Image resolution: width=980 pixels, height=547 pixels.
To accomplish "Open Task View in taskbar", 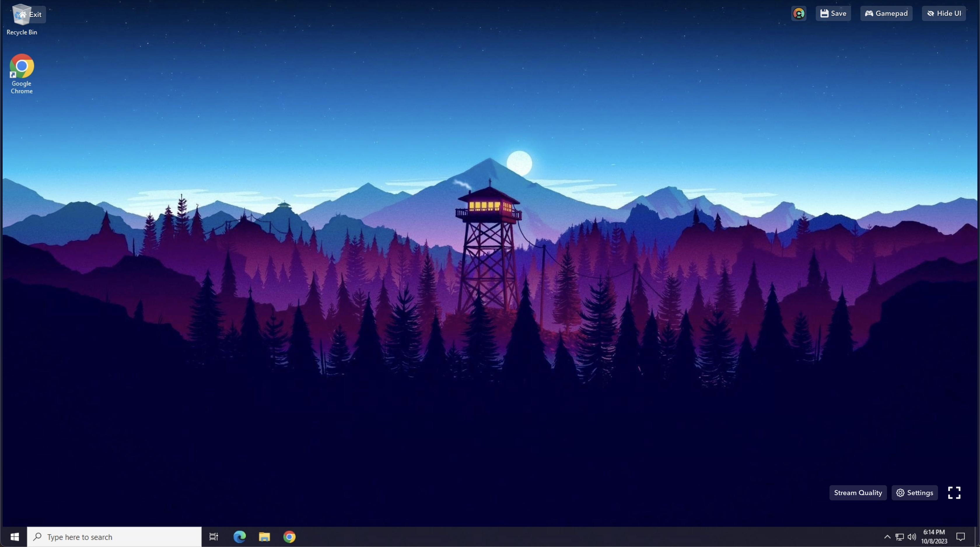I will click(x=214, y=537).
